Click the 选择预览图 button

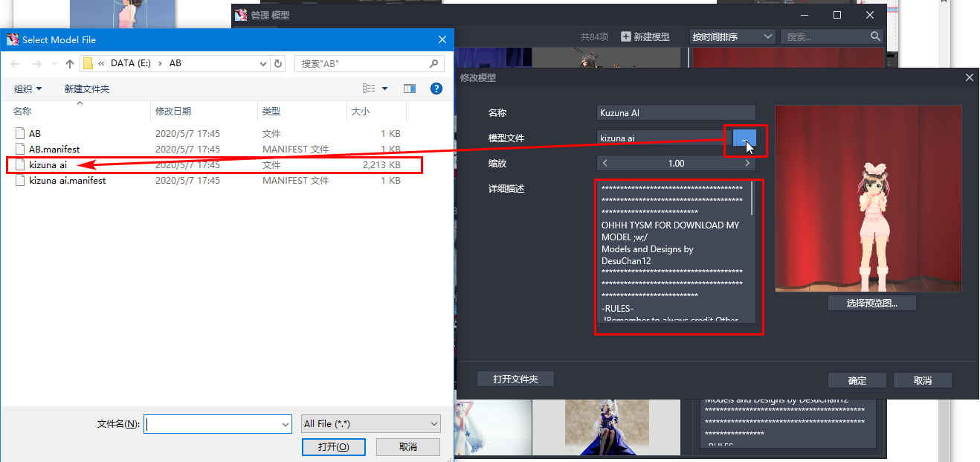pos(871,303)
